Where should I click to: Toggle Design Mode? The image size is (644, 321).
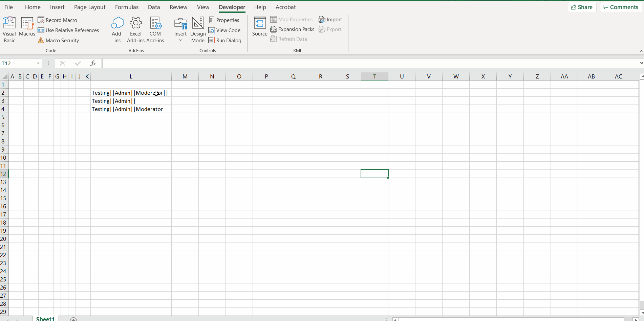click(x=198, y=29)
